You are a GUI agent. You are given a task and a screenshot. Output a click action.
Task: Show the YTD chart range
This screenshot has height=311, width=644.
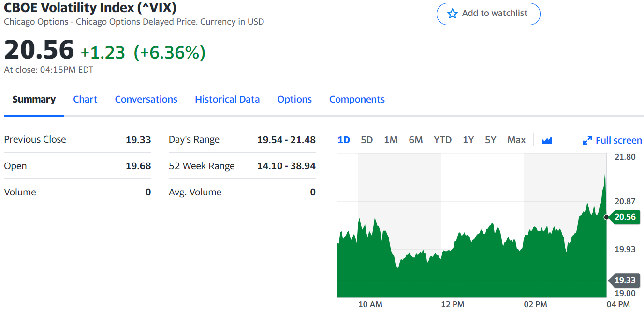[442, 140]
